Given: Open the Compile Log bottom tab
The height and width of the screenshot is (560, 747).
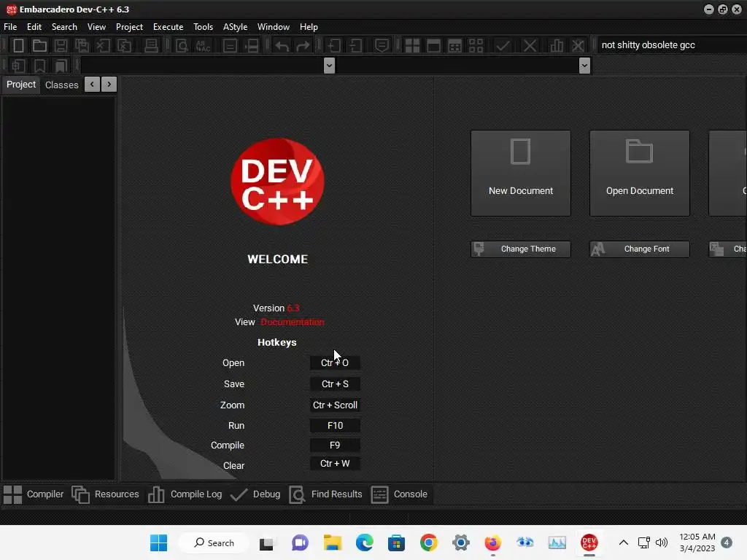Looking at the screenshot, I should click(x=185, y=494).
